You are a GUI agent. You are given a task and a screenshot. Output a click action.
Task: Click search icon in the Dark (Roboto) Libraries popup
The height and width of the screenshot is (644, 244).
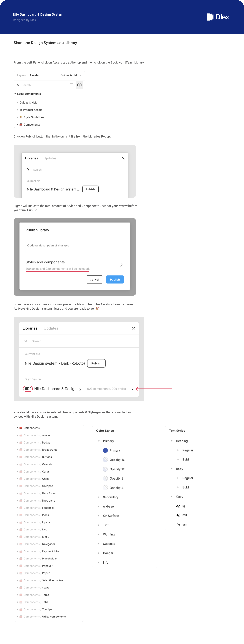(26, 341)
